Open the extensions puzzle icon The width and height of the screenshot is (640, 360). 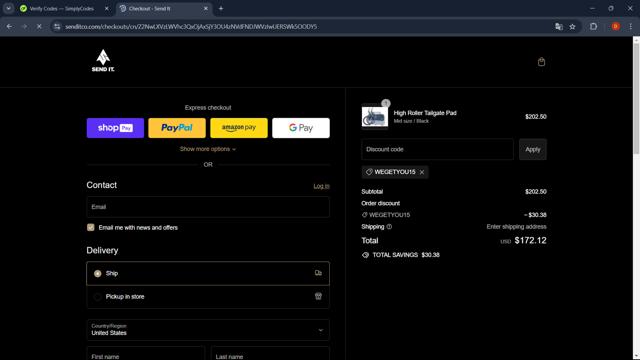click(593, 27)
